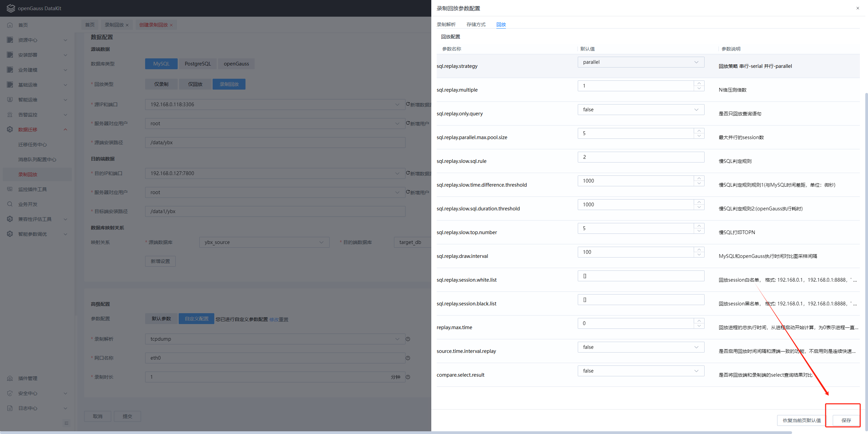Click the 告警监控 alarm icon in sidebar
Viewport: 868px width, 434px height.
click(x=10, y=114)
